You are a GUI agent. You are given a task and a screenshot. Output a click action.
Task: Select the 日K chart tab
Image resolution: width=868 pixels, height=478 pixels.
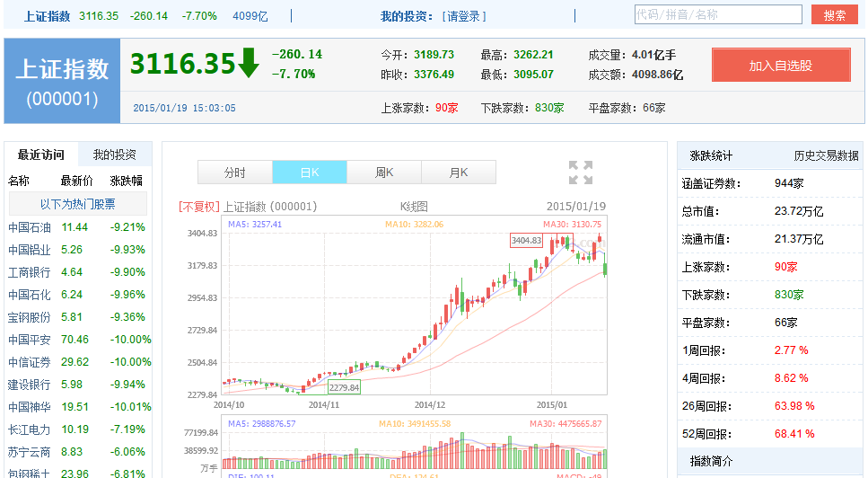coord(309,173)
